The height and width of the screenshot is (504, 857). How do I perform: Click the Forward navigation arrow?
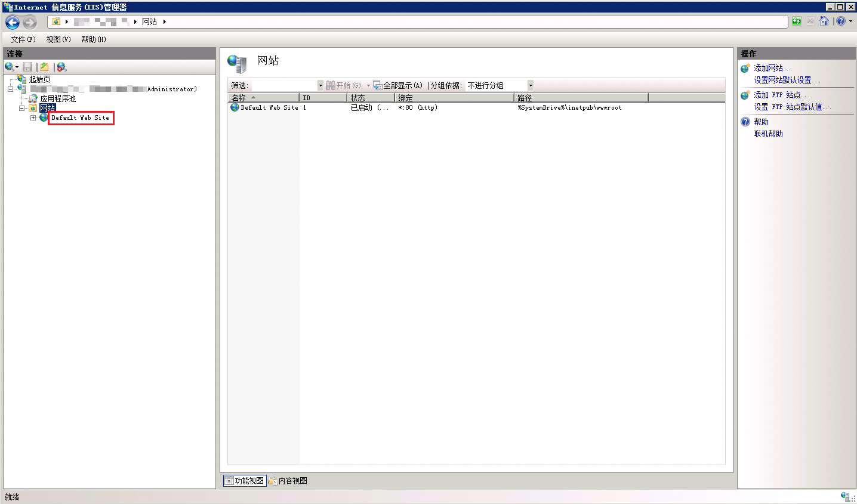coord(30,22)
